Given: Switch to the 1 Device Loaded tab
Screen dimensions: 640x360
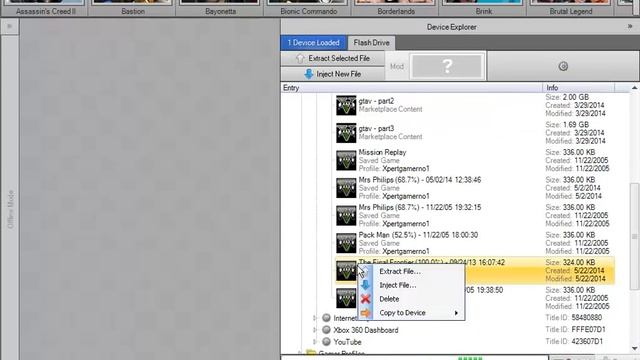Looking at the screenshot, I should pyautogui.click(x=313, y=42).
